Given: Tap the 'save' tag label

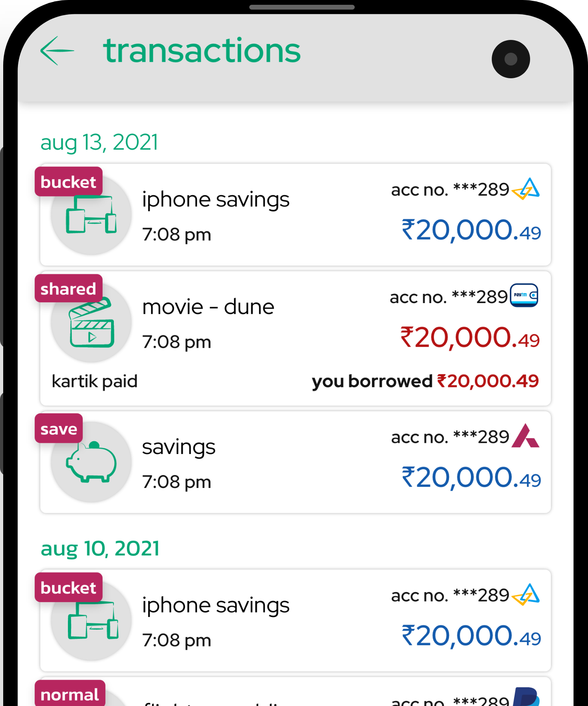Looking at the screenshot, I should [59, 428].
